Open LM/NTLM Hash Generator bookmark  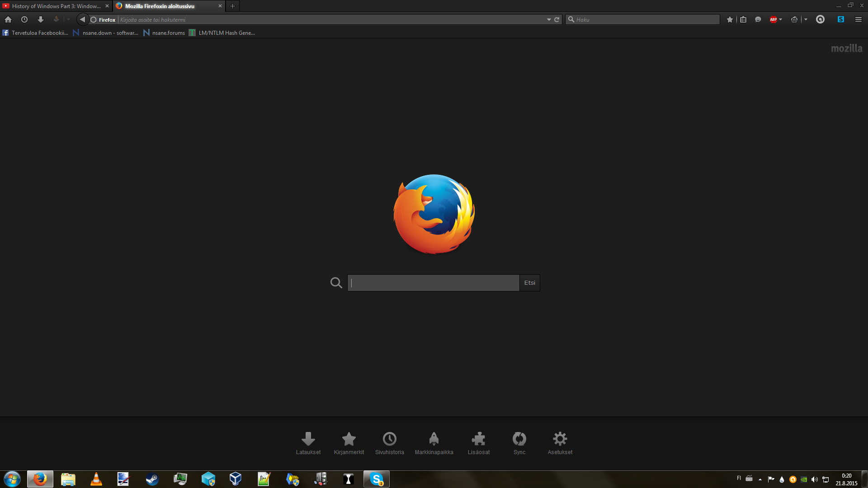click(x=222, y=33)
